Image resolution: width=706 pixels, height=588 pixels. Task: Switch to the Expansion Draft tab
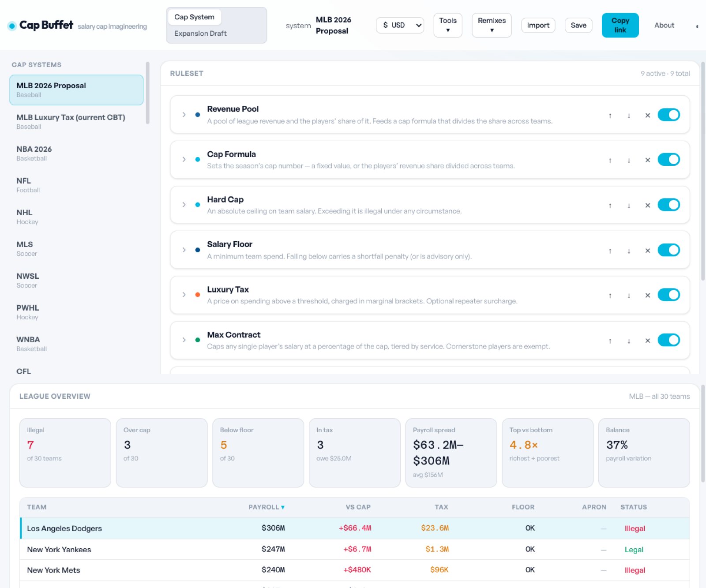(x=200, y=34)
